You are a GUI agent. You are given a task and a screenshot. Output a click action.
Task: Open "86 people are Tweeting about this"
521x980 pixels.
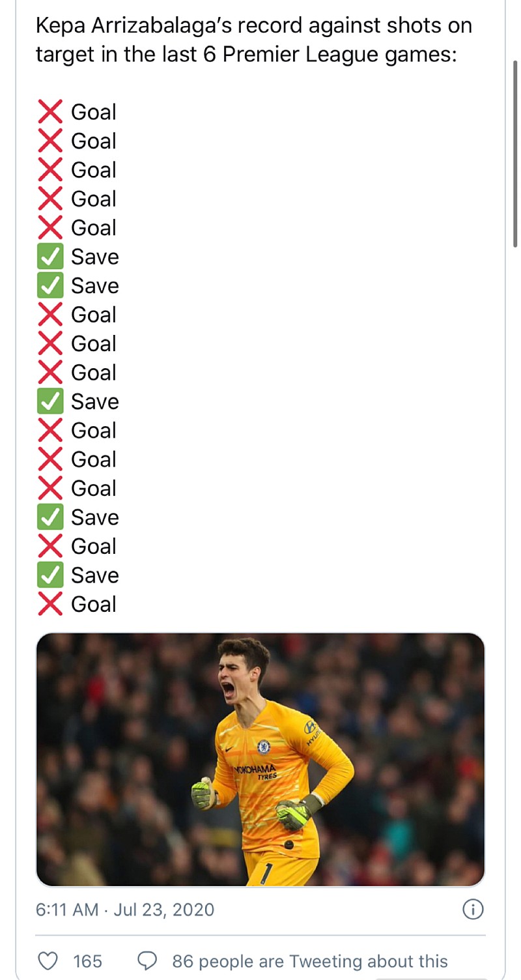(310, 960)
